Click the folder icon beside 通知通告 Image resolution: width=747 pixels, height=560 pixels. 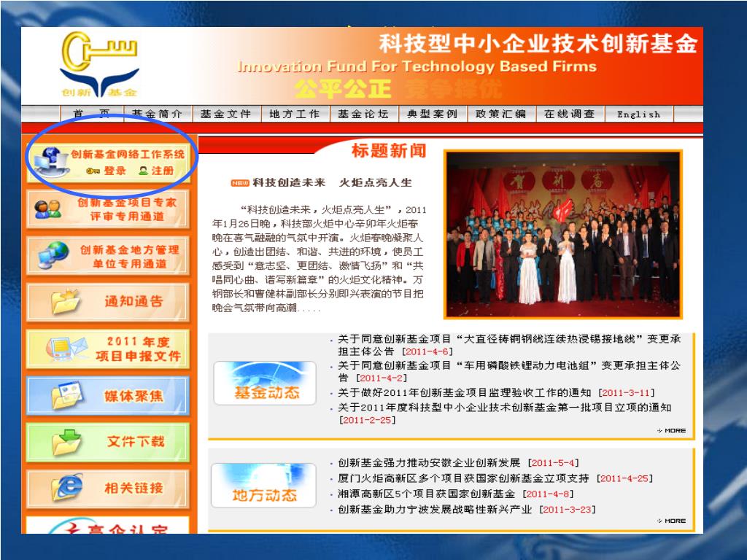[66, 301]
